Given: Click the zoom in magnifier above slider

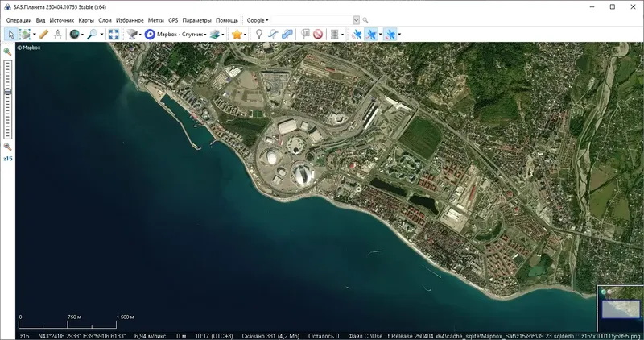Looking at the screenshot, I should pos(8,52).
